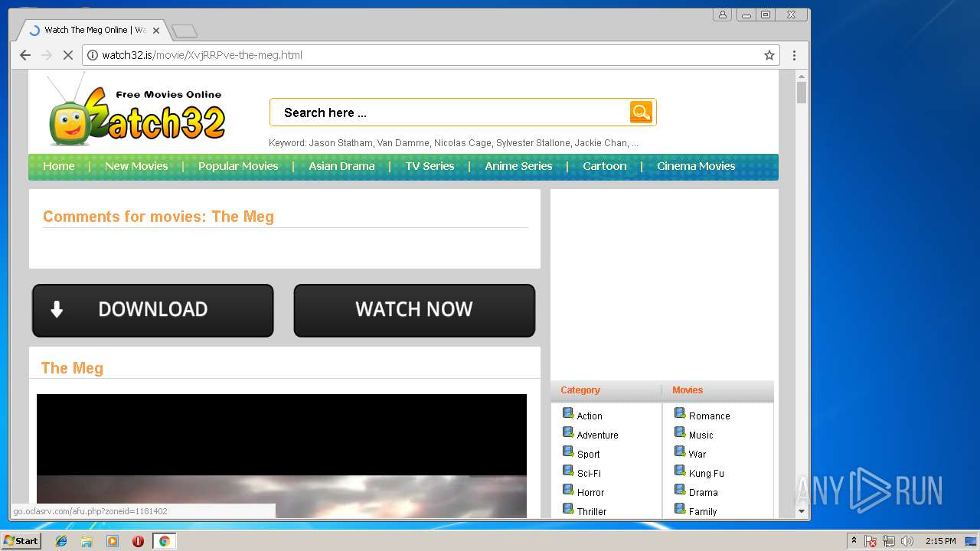
Task: Open Cinema Movies in navigation bar
Action: (x=696, y=166)
